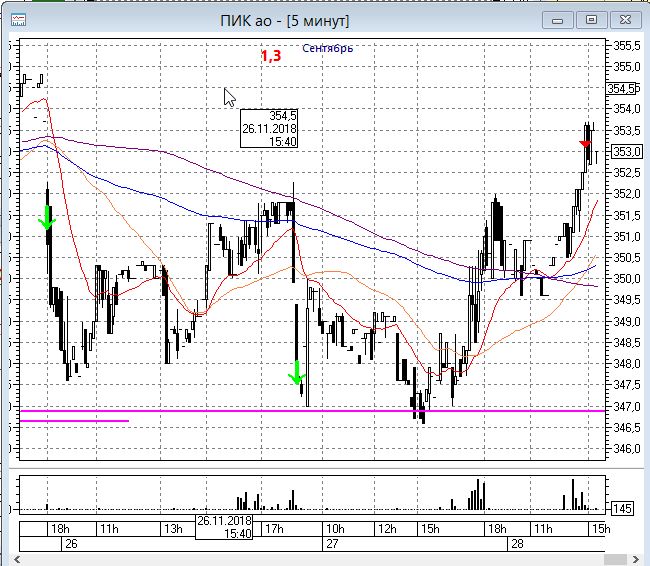Click the date '28' on time axis
The image size is (650, 566).
[517, 544]
